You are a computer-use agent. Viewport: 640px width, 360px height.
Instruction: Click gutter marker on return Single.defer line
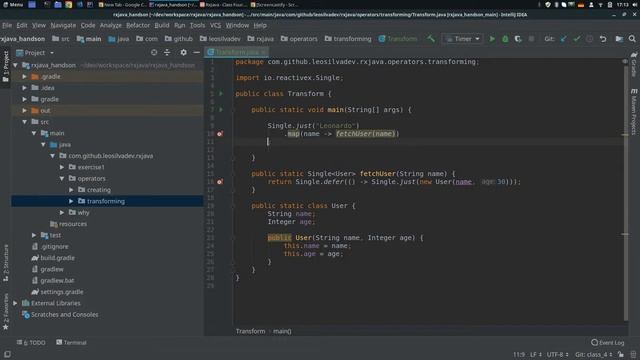[220, 182]
